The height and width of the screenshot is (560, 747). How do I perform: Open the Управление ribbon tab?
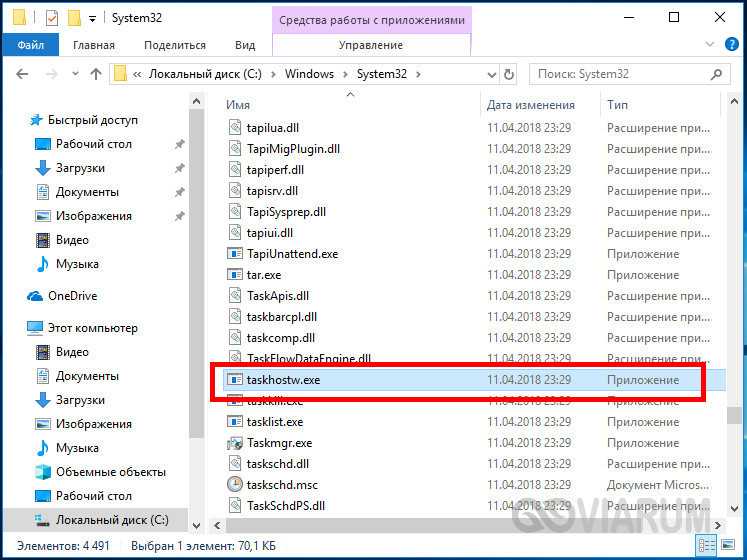pos(371,45)
